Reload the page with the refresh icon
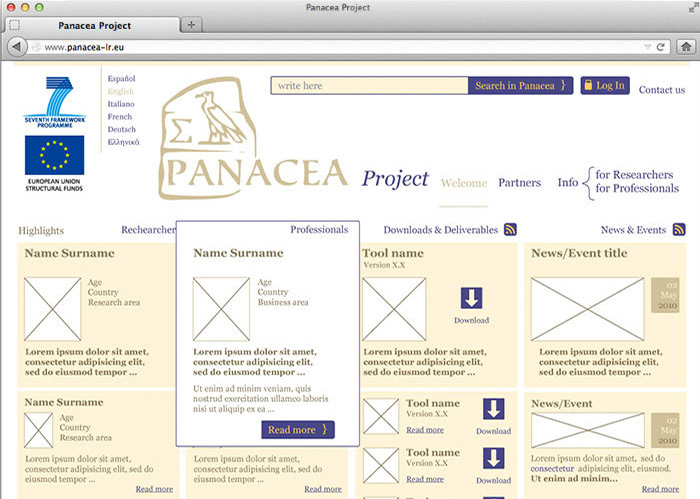 [x=661, y=47]
